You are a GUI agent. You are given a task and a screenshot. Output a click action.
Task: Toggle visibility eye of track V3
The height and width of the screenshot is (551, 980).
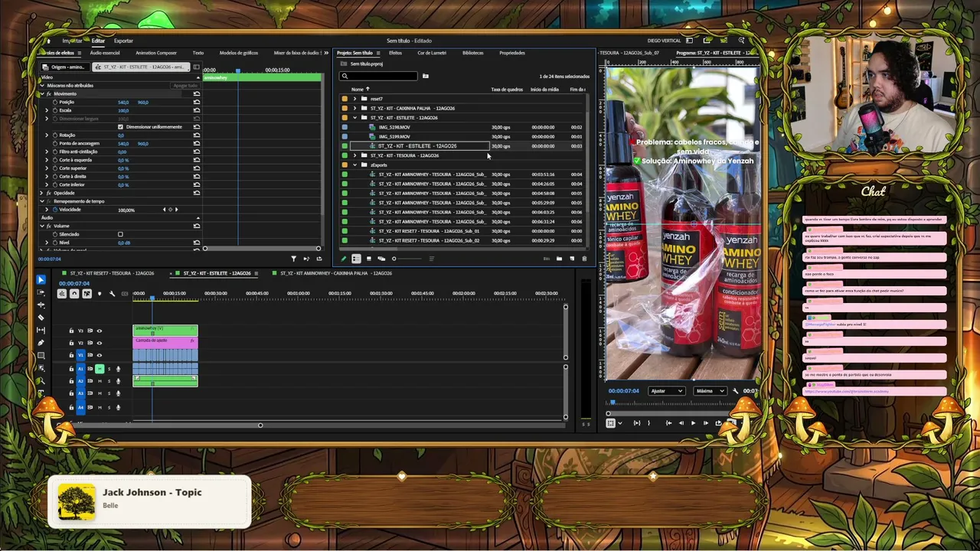(99, 331)
